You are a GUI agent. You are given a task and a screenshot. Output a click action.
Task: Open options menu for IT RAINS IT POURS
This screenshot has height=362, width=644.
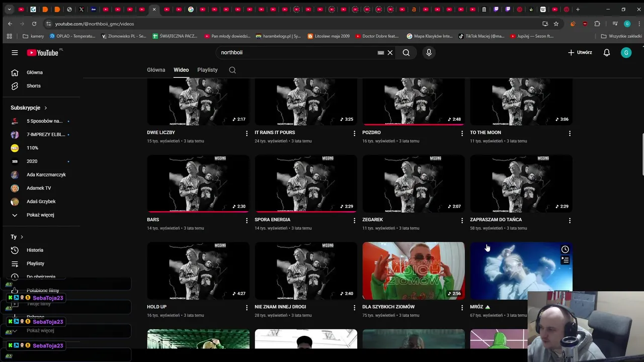coord(354,133)
